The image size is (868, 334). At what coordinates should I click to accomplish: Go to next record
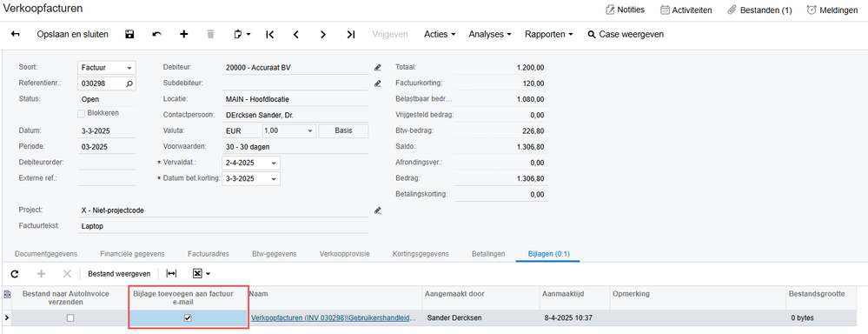coord(322,34)
